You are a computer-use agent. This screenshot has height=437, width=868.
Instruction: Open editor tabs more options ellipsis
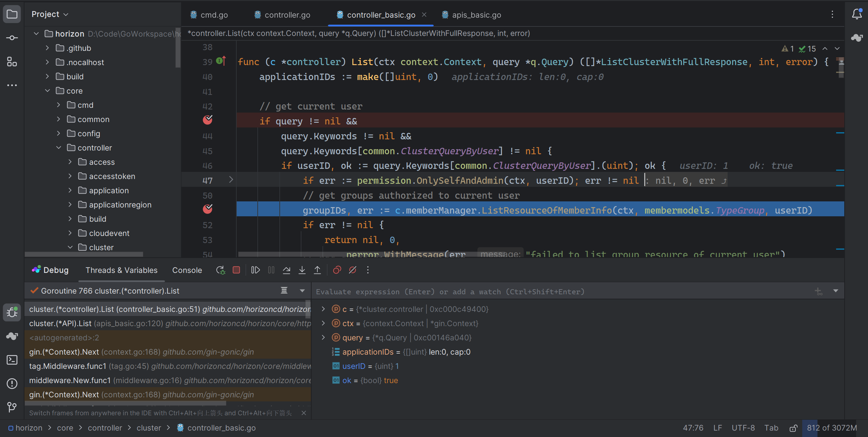coord(832,15)
